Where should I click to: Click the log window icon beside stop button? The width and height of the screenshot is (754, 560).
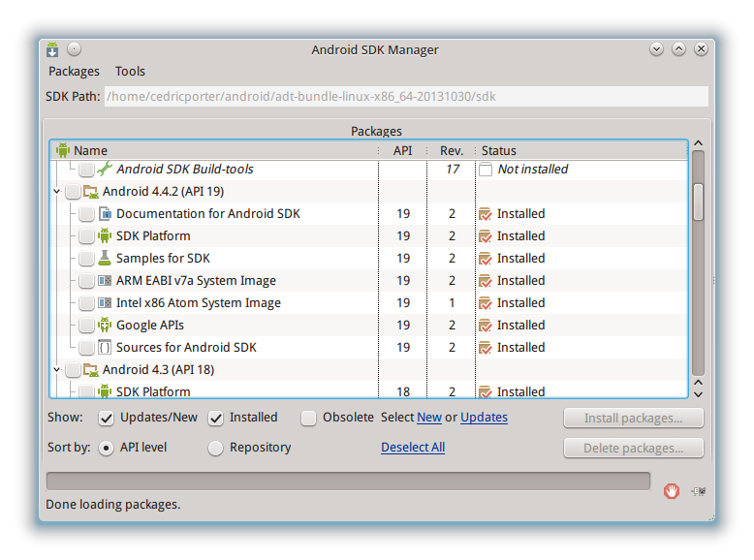click(x=698, y=491)
